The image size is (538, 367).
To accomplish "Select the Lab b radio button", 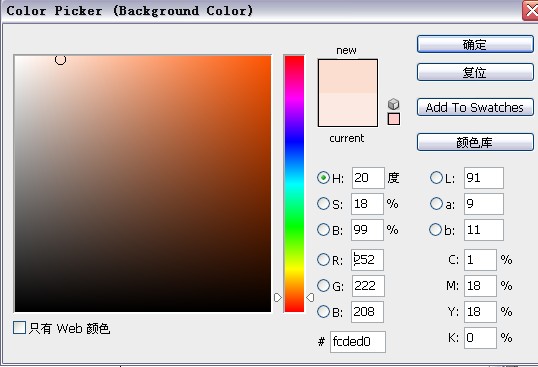I will pos(436,229).
